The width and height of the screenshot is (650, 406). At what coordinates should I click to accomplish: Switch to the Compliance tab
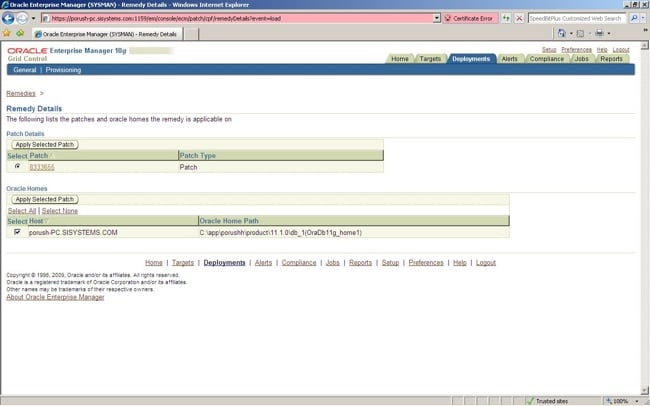pos(546,59)
